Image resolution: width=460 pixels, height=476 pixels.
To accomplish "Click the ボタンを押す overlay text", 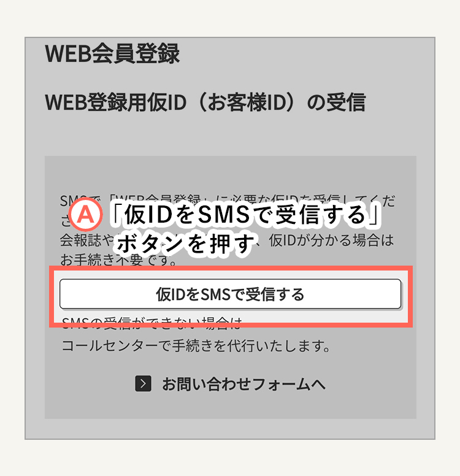I will 185,244.
